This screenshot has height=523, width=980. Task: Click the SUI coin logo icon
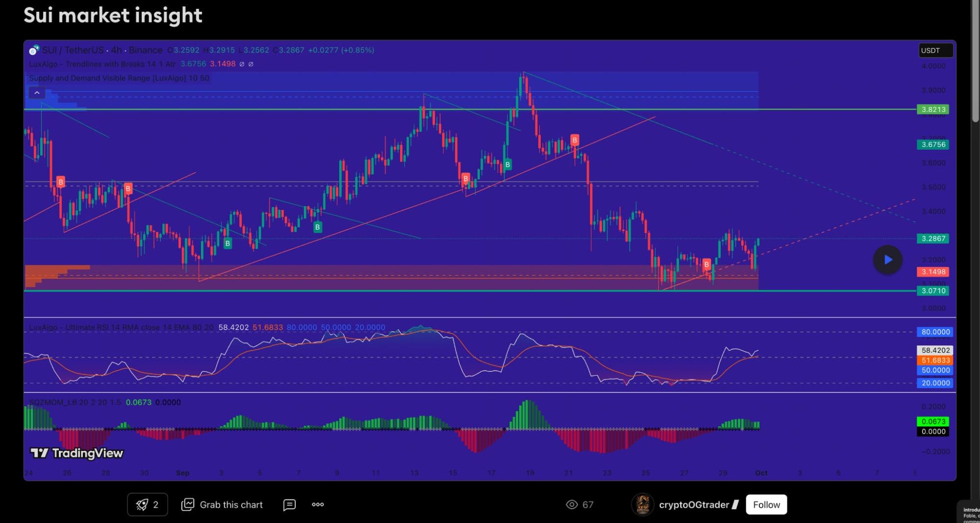click(34, 50)
